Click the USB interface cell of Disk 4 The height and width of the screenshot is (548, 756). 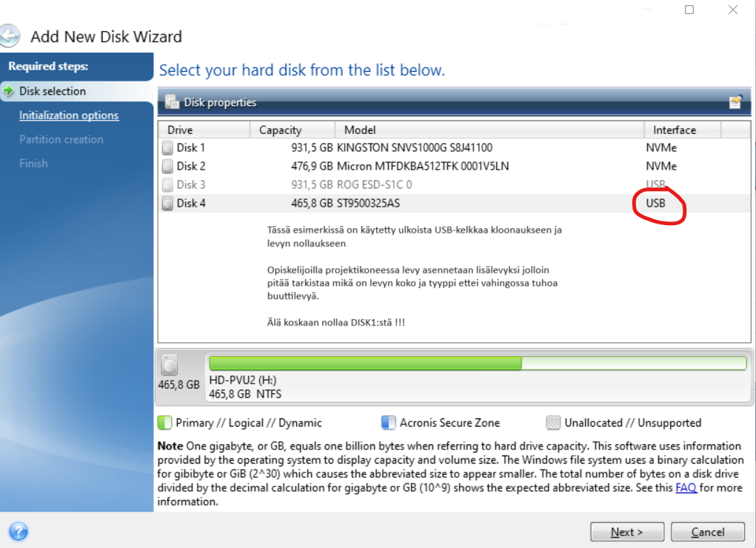[x=656, y=203]
